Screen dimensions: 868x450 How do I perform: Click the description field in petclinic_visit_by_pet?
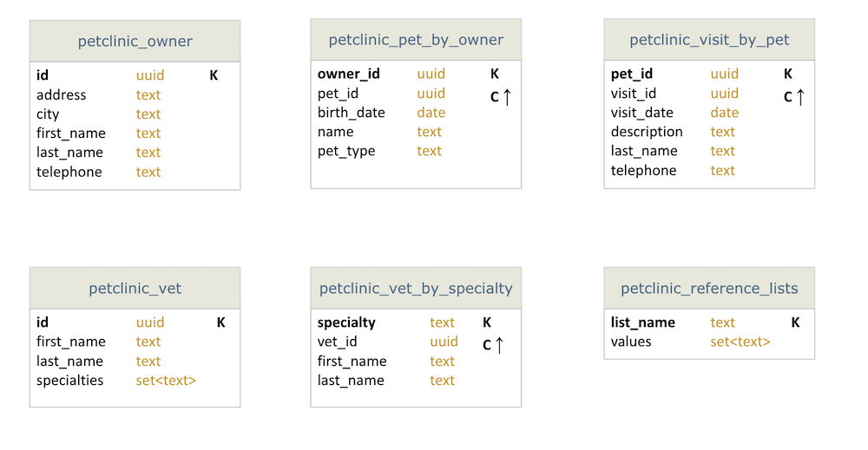647,132
